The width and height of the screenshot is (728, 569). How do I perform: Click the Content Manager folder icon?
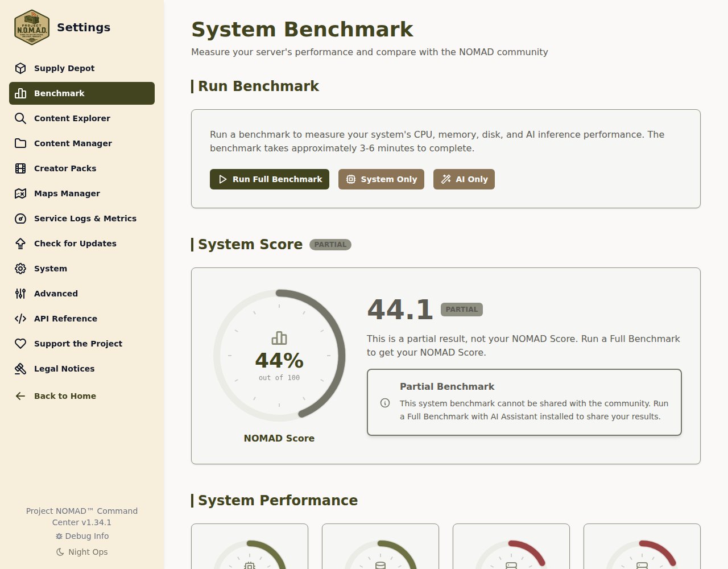[20, 143]
